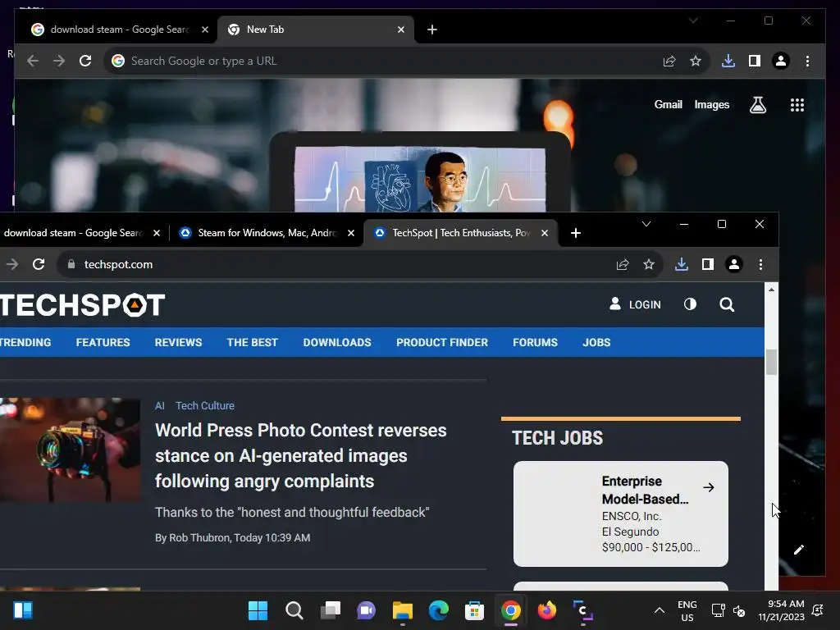Open the AI category tag

pos(160,405)
